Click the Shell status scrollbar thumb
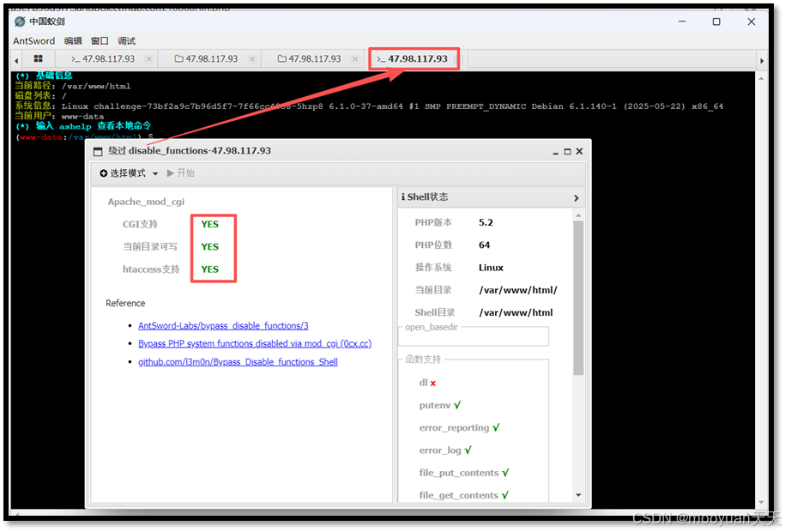The width and height of the screenshot is (785, 532). click(578, 298)
